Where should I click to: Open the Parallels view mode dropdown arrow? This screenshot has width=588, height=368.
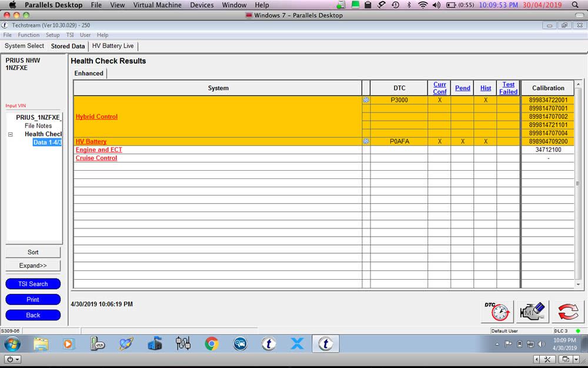pyautogui.click(x=576, y=359)
